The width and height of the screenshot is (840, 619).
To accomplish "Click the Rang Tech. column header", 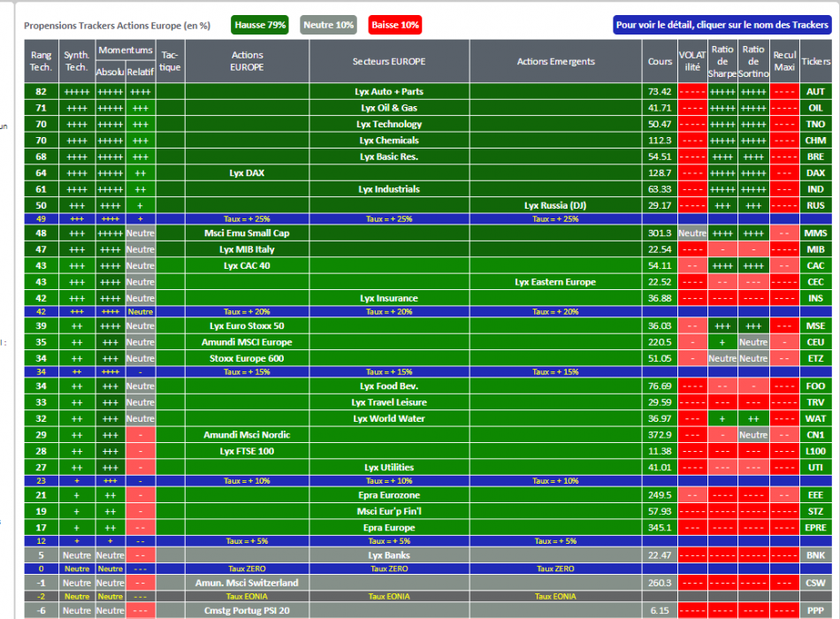I will pyautogui.click(x=42, y=61).
